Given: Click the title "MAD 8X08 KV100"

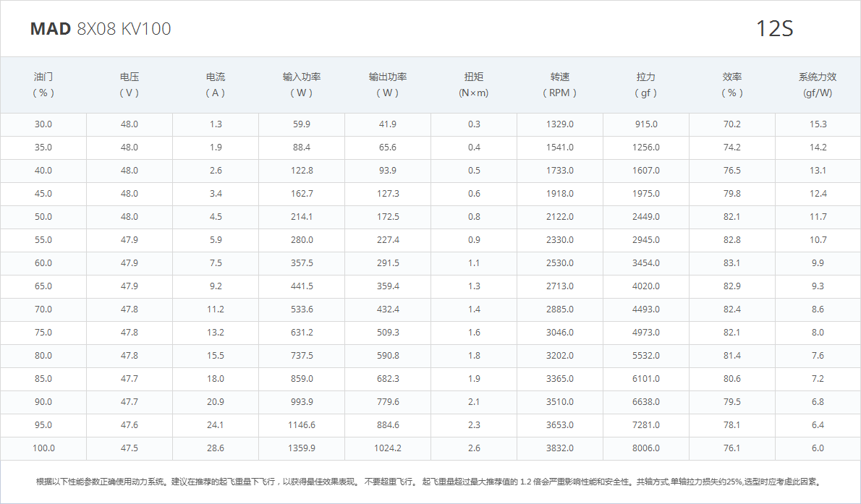Looking at the screenshot, I should pyautogui.click(x=101, y=28).
